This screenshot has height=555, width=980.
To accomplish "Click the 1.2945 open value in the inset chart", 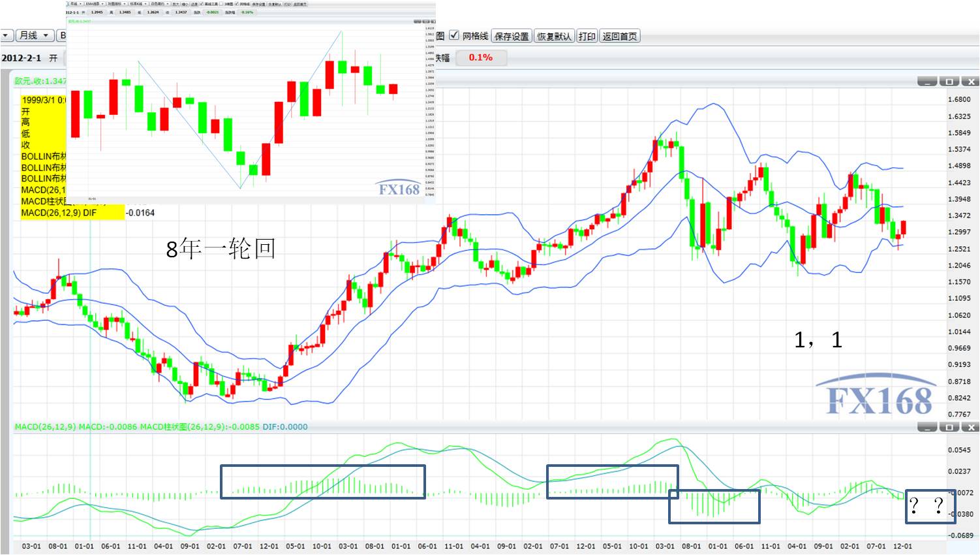I will (97, 12).
